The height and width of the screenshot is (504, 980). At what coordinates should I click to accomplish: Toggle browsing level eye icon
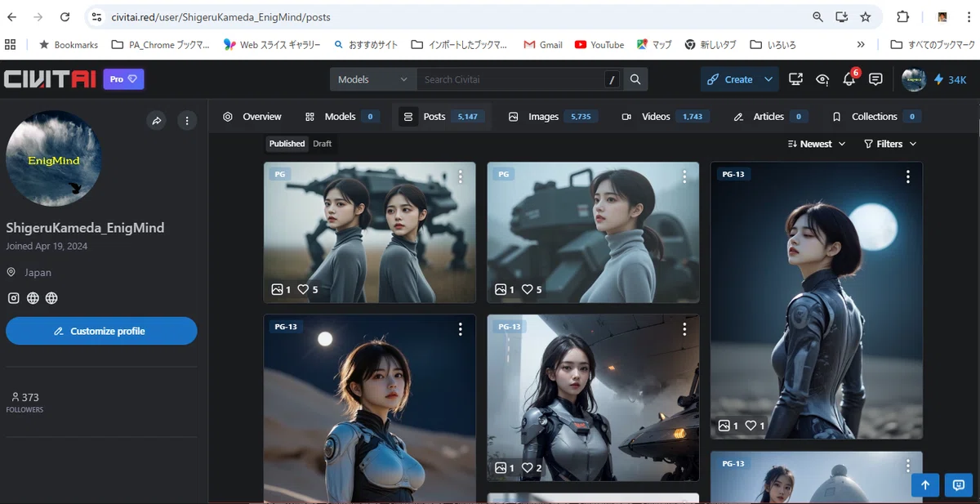tap(822, 79)
